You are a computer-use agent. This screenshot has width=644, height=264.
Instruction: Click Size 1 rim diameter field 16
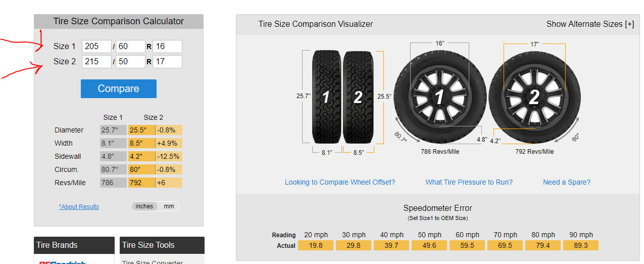pyautogui.click(x=167, y=47)
